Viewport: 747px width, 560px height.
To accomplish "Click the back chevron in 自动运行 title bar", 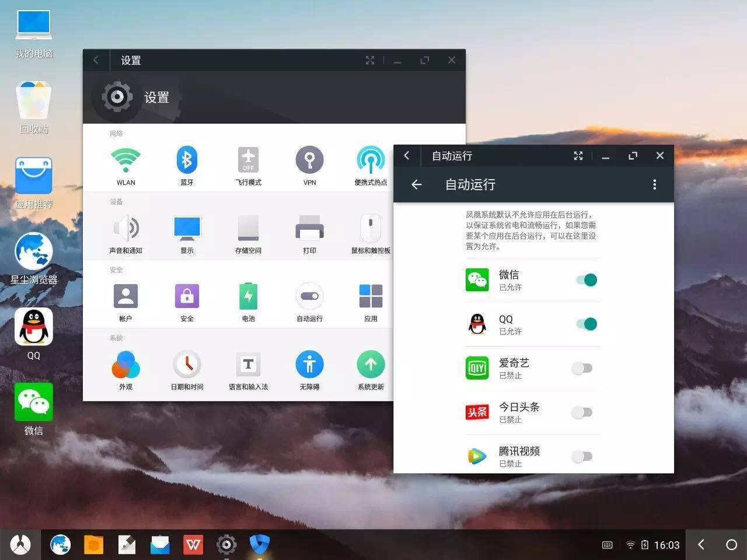I will (x=407, y=156).
